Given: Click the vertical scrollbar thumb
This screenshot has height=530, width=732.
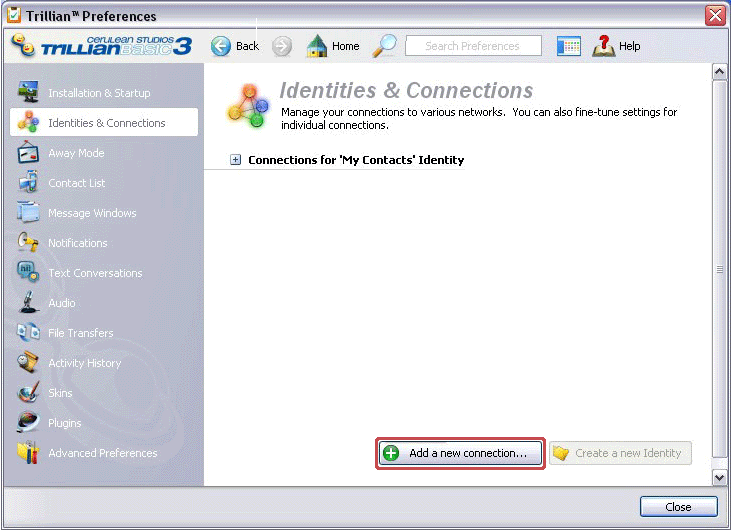Looking at the screenshot, I should click(719, 269).
